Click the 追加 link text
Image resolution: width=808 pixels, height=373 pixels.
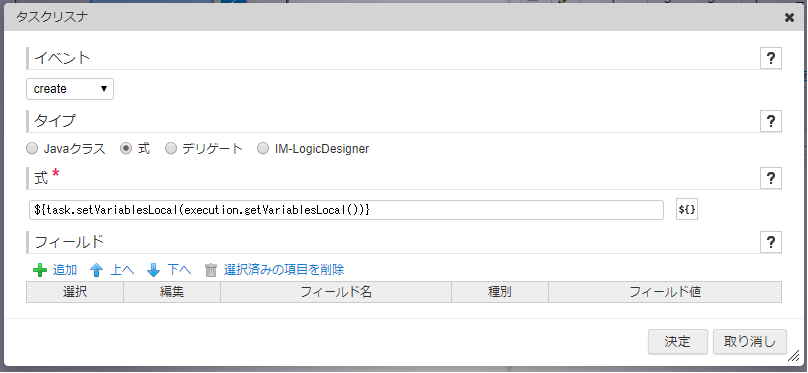[x=65, y=269]
